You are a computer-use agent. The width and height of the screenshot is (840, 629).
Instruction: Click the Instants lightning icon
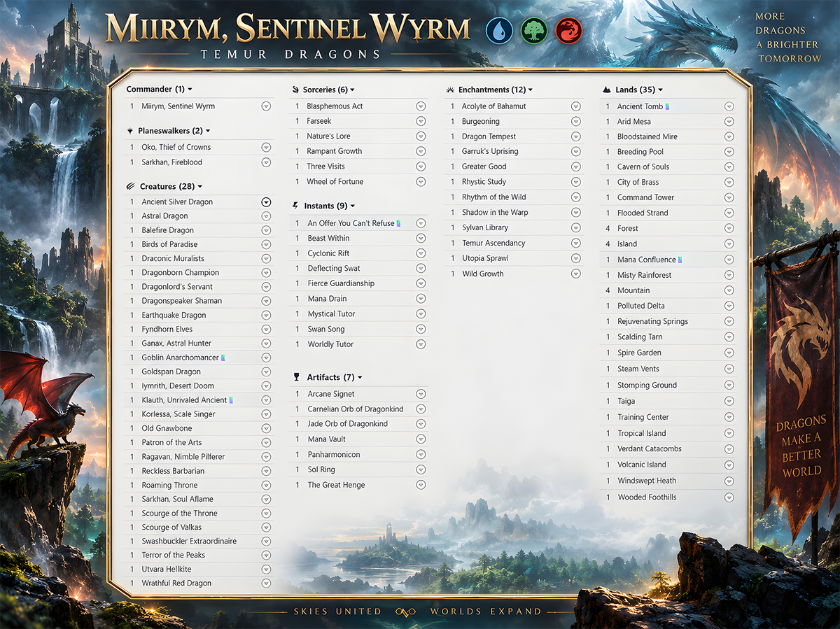click(x=295, y=206)
